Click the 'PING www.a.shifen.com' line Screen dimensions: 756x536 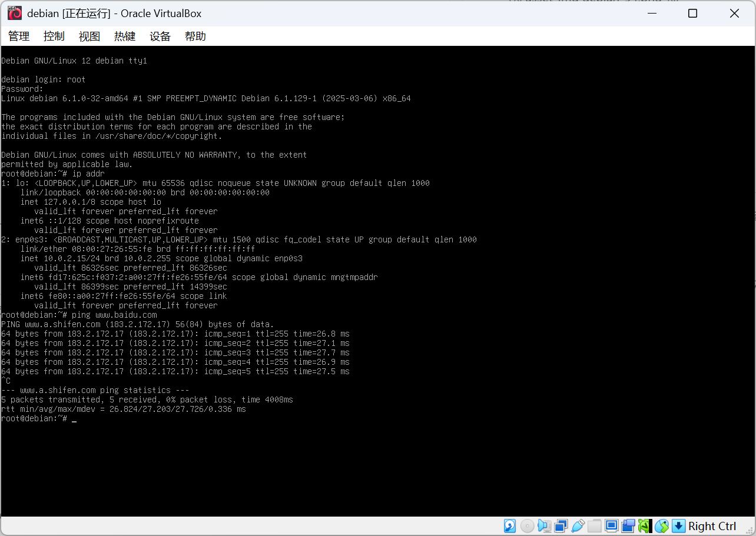coord(138,324)
